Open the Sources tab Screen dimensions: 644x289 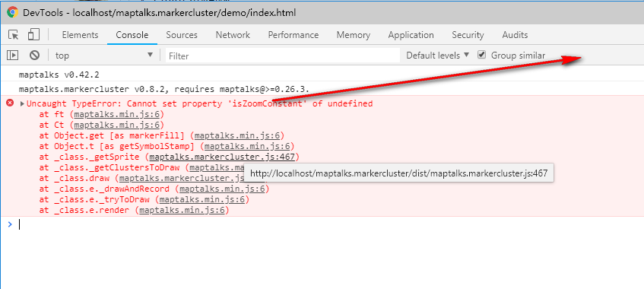(182, 35)
